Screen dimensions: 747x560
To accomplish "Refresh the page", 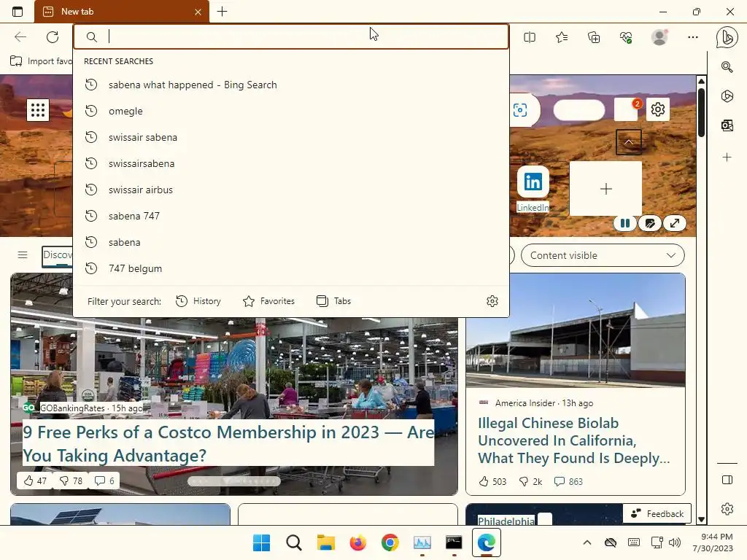I will (x=53, y=37).
